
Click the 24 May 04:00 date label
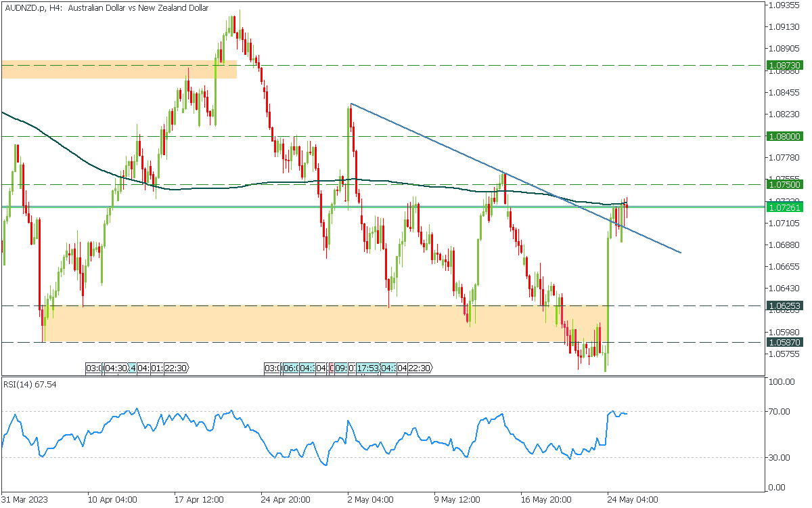point(633,500)
